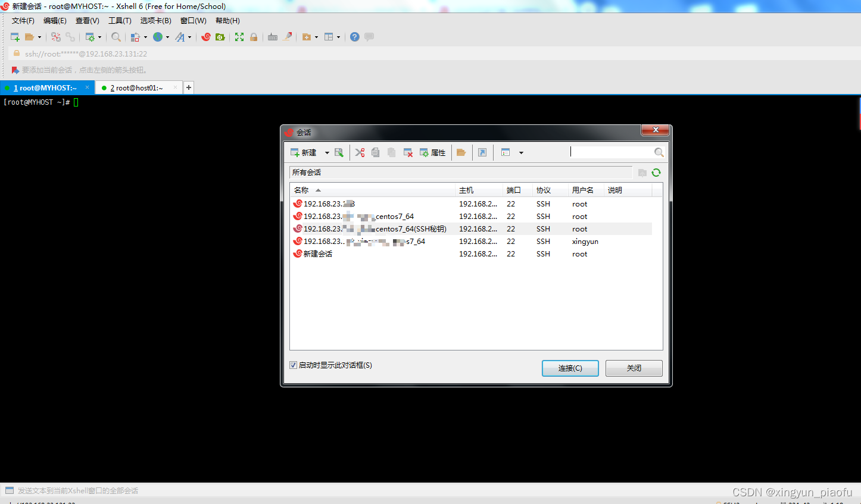Expand the color scheme dropdown arrow

click(145, 37)
